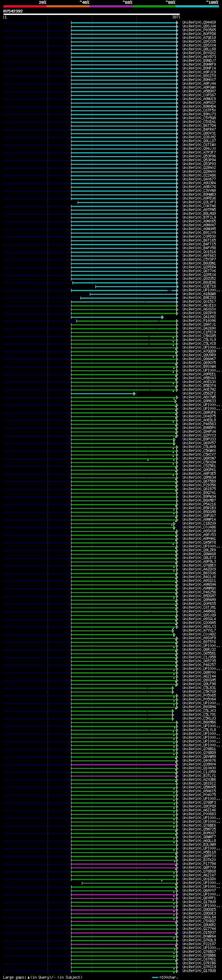Screen dimensions: 222x980
Task: Click the purple ~60% identity legend segment
Action: (111, 6)
